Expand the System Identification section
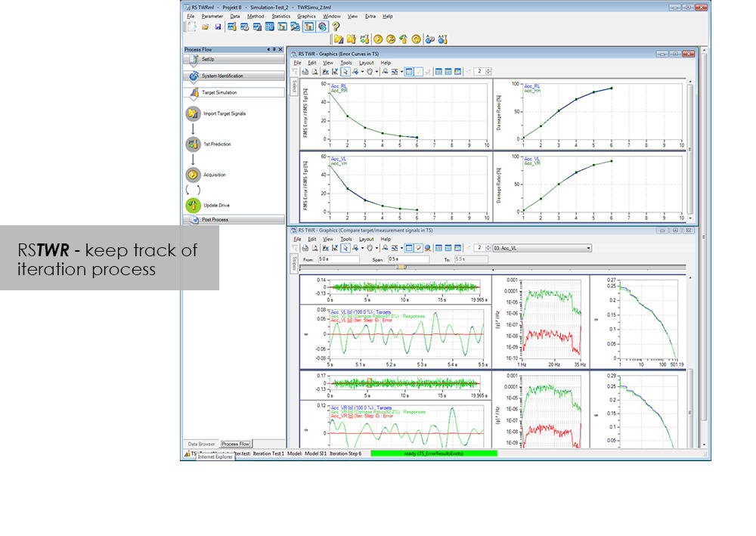The height and width of the screenshot is (536, 756). pyautogui.click(x=234, y=76)
